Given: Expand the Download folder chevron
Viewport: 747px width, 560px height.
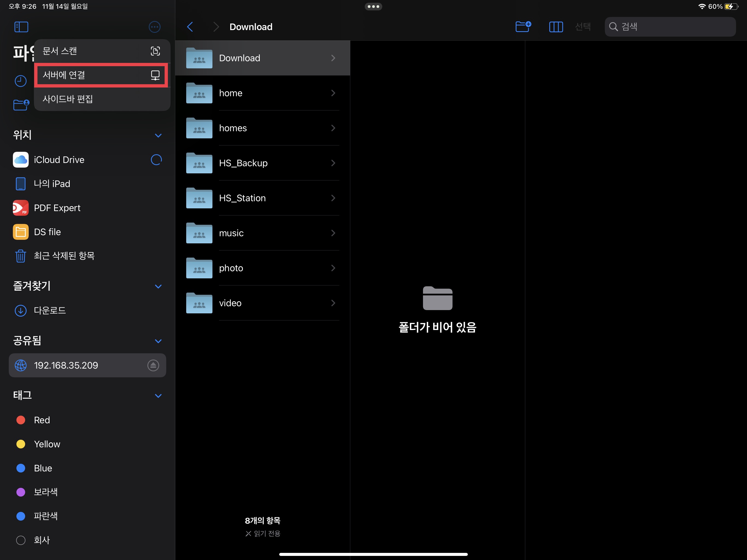Looking at the screenshot, I should click(333, 58).
